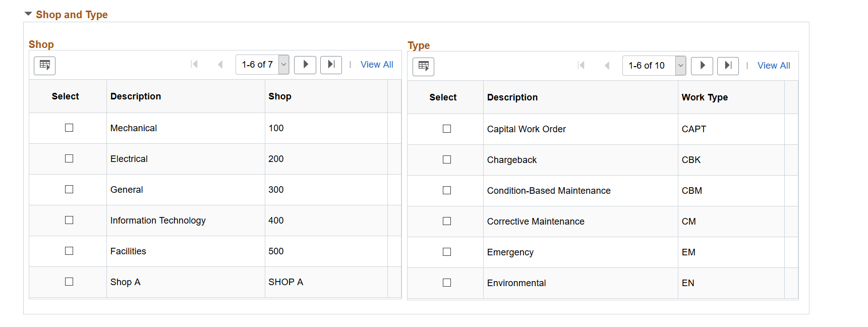
Task: Click shop value 400
Action: point(276,221)
